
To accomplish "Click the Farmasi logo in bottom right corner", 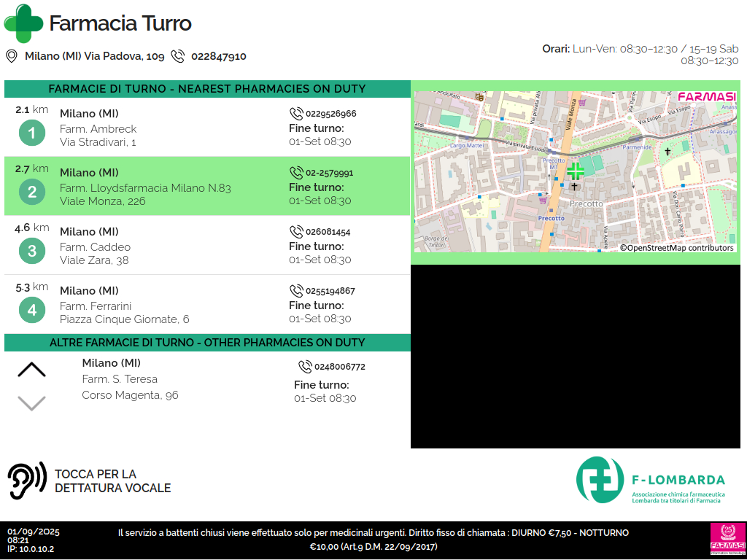I will click(726, 540).
